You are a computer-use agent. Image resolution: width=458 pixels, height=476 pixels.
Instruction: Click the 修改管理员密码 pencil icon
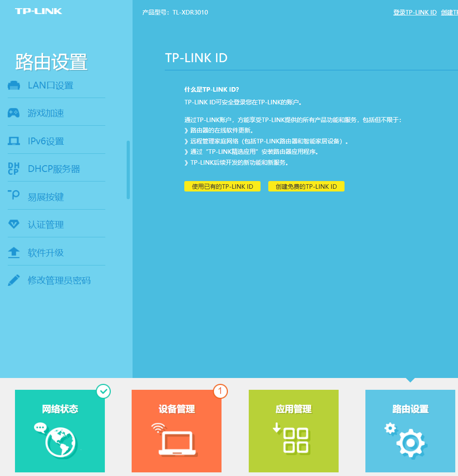click(14, 280)
